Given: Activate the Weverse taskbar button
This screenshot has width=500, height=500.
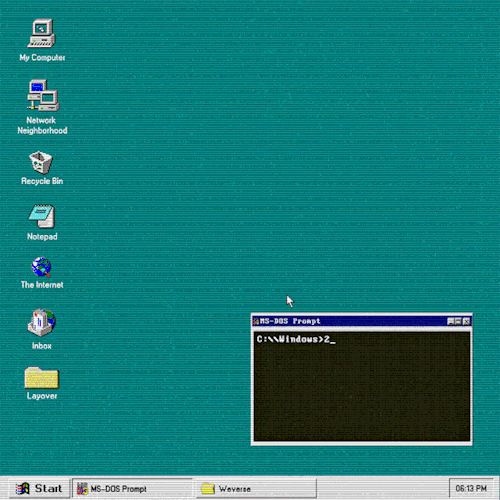Looking at the screenshot, I should tap(256, 489).
